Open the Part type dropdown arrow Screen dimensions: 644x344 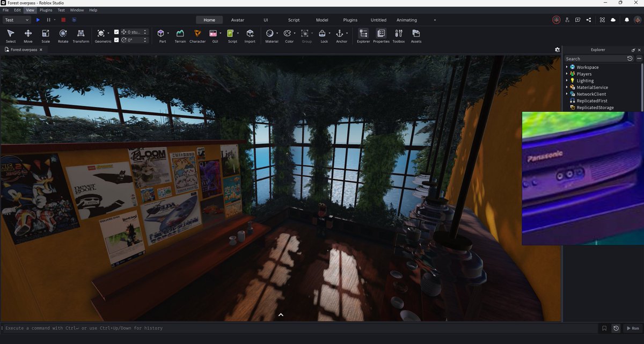coord(168,33)
